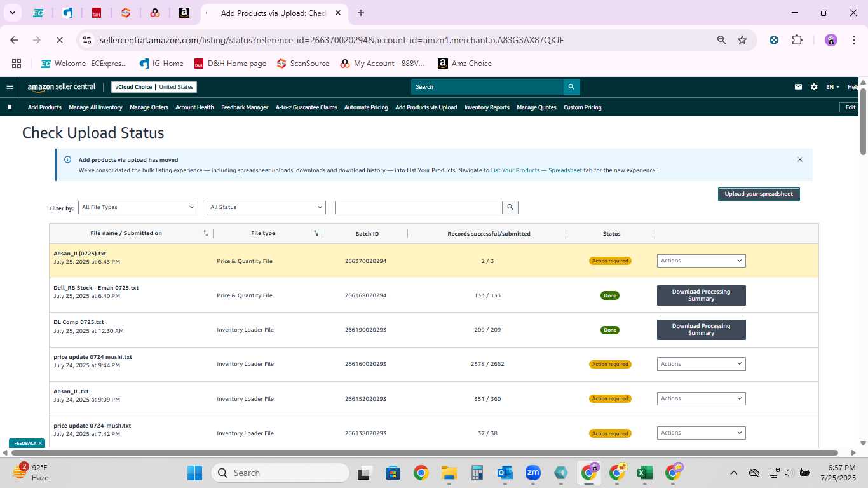Open Actions dropdown for price update 0724 mushi.txt
868x488 pixels.
[x=701, y=364]
